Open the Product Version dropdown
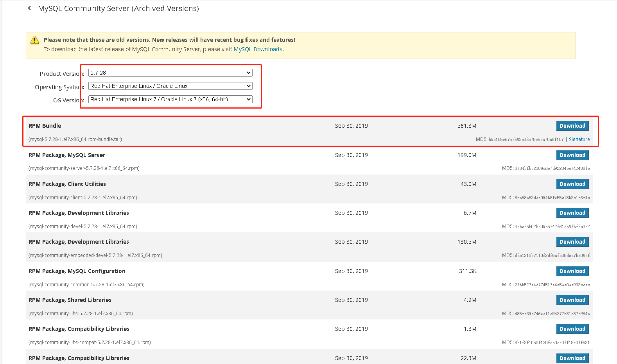 [x=170, y=73]
